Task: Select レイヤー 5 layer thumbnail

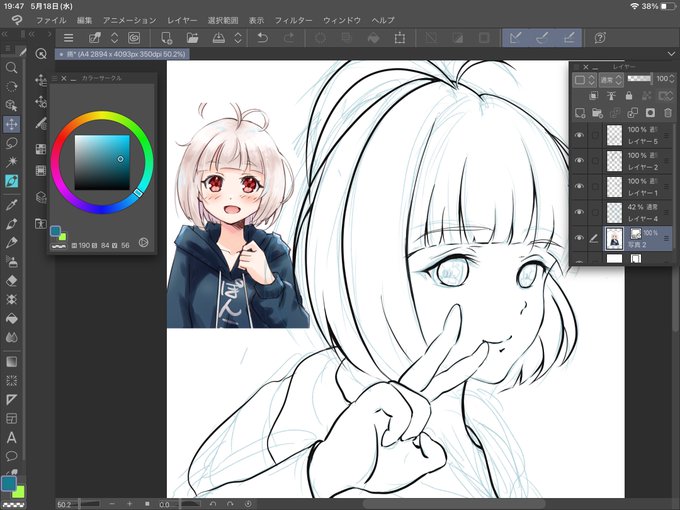Action: coord(614,135)
